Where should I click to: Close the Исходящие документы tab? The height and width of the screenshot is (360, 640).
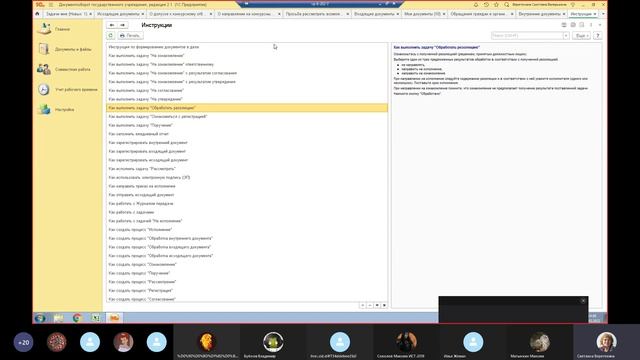[x=142, y=14]
